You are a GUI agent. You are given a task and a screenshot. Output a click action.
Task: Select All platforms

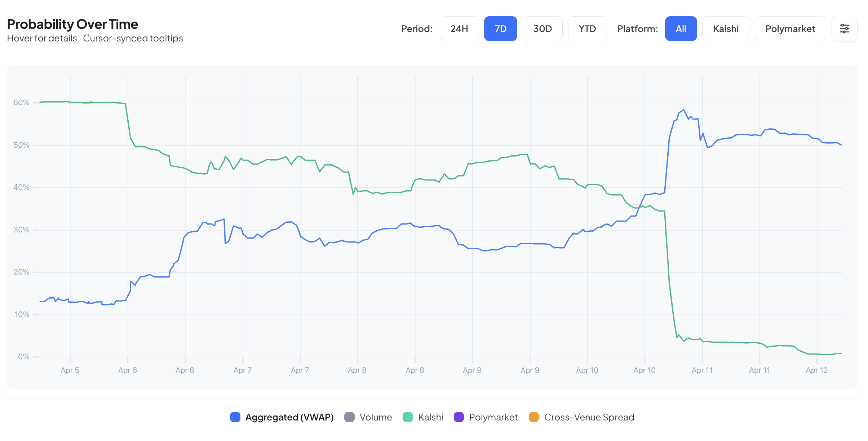681,29
